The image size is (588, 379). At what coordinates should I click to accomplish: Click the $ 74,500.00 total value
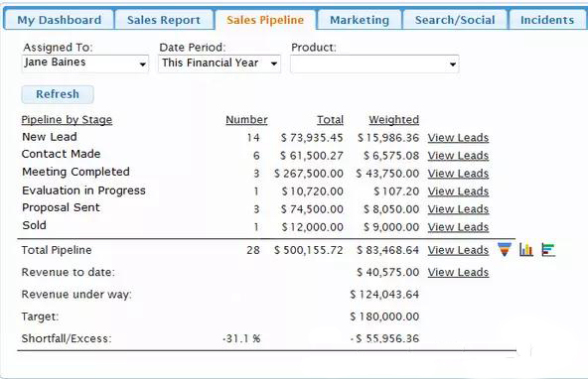click(x=312, y=209)
